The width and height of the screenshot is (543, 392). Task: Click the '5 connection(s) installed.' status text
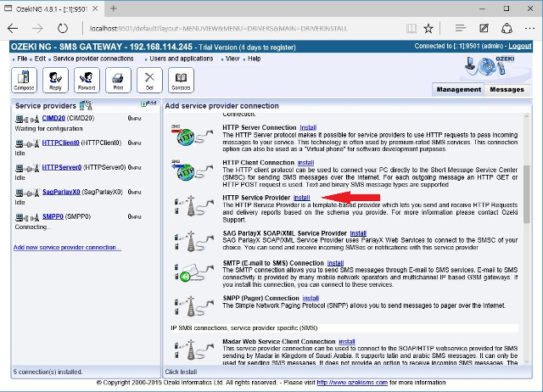48,372
